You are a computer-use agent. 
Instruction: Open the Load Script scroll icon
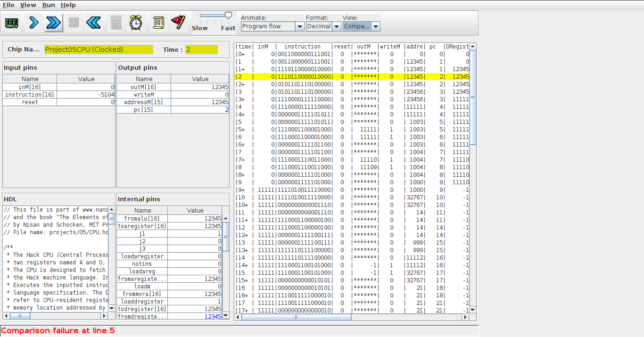click(158, 23)
